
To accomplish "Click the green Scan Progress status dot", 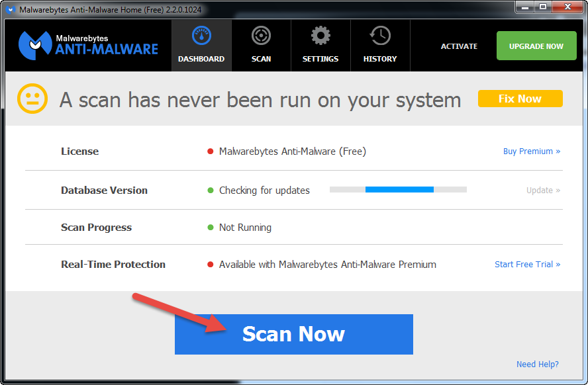I will tap(211, 228).
